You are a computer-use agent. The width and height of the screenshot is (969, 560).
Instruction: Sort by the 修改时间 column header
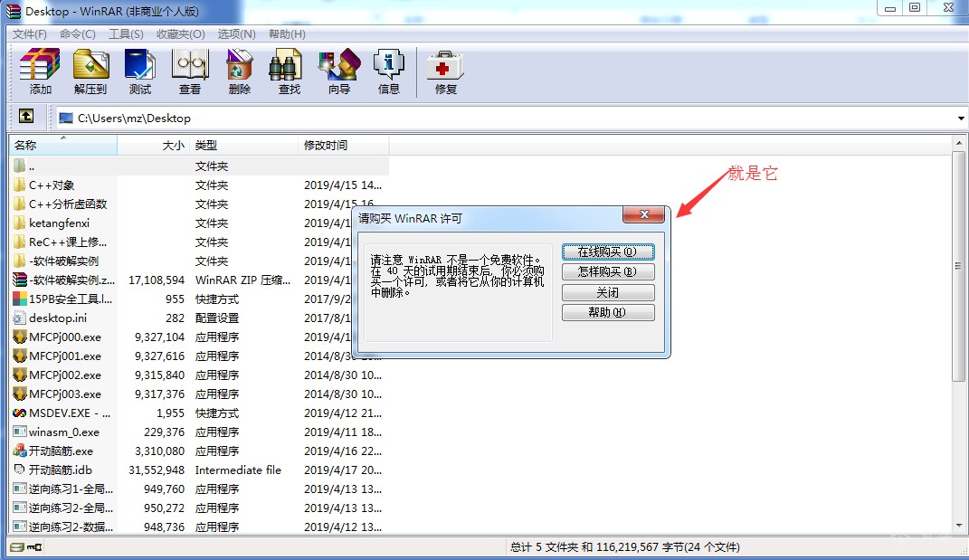344,146
